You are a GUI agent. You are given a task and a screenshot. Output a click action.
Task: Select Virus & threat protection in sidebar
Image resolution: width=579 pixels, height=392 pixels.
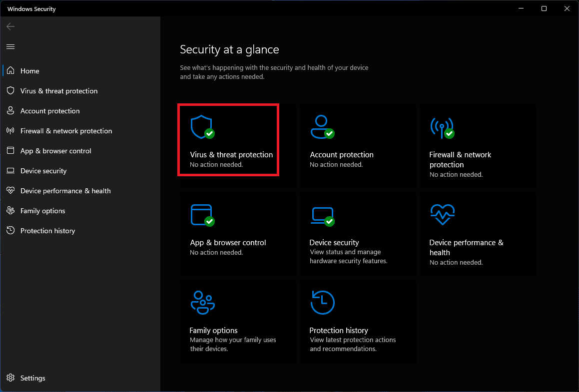(x=58, y=91)
